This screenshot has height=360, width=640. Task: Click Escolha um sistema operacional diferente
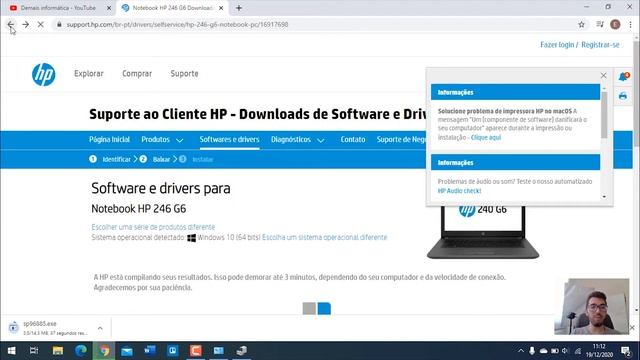pyautogui.click(x=324, y=238)
